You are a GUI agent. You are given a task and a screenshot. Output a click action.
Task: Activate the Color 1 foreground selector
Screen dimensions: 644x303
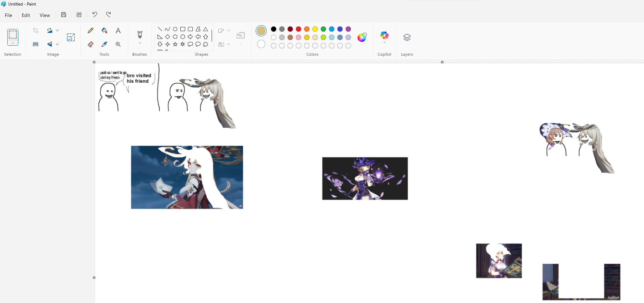261,31
